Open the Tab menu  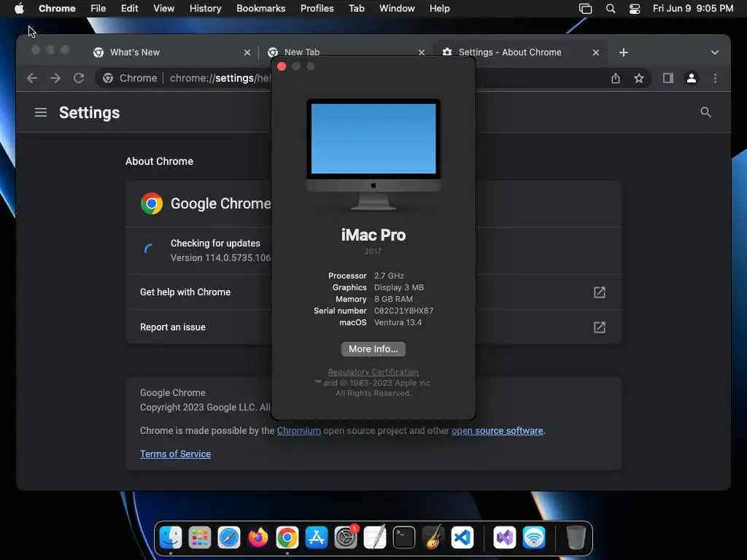coord(356,9)
